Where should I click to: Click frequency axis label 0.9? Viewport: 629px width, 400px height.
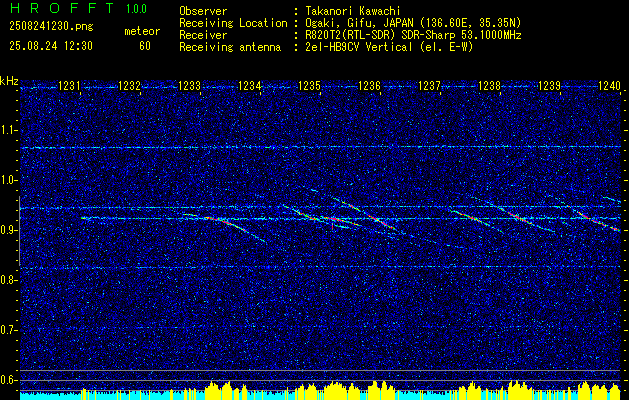click(x=9, y=230)
